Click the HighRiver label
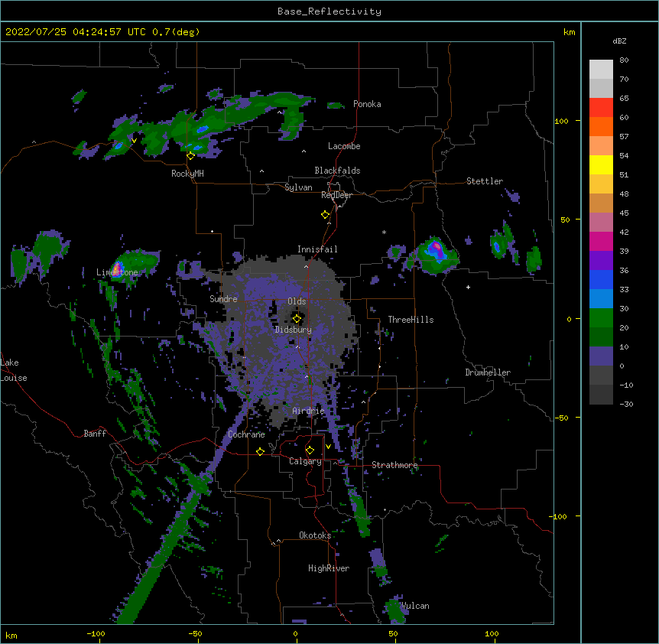 pyautogui.click(x=329, y=568)
